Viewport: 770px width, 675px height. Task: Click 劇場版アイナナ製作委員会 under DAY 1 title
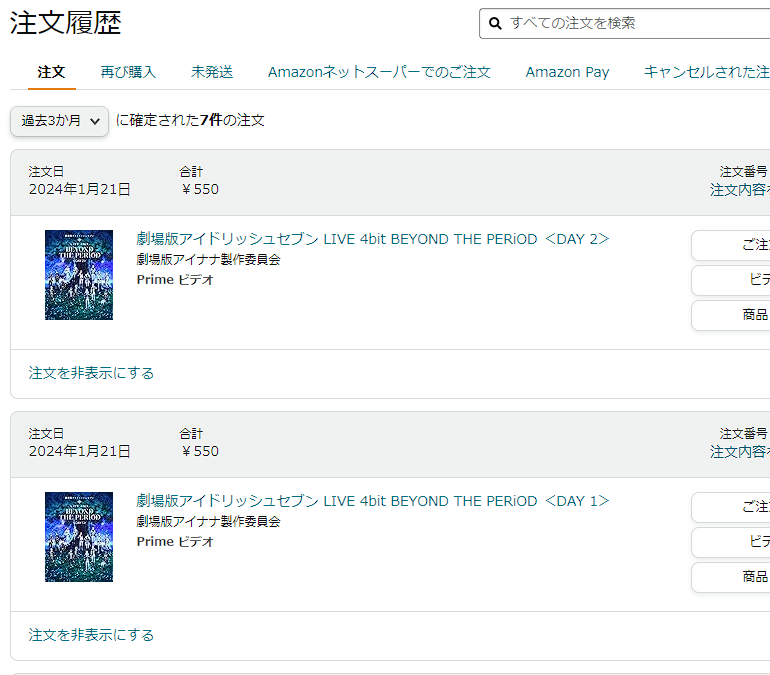pyautogui.click(x=208, y=522)
